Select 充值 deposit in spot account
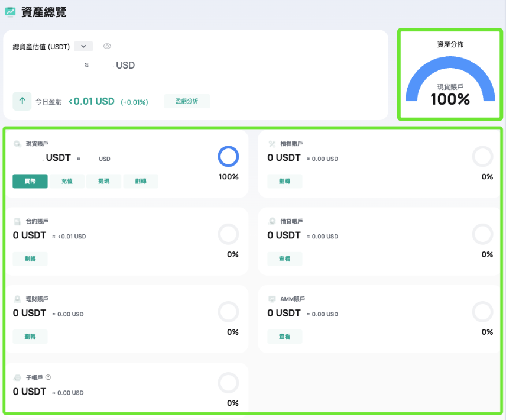The height and width of the screenshot is (420, 506). click(67, 182)
